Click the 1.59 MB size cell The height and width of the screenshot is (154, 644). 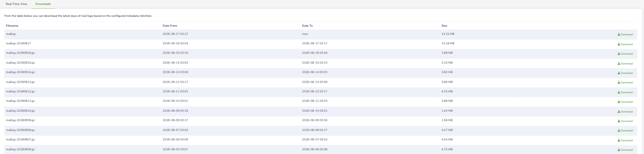[447, 120]
